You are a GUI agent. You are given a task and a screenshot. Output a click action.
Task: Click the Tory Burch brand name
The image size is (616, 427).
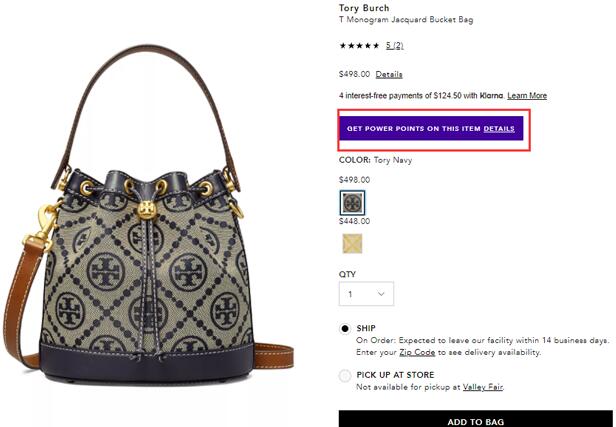click(x=366, y=6)
